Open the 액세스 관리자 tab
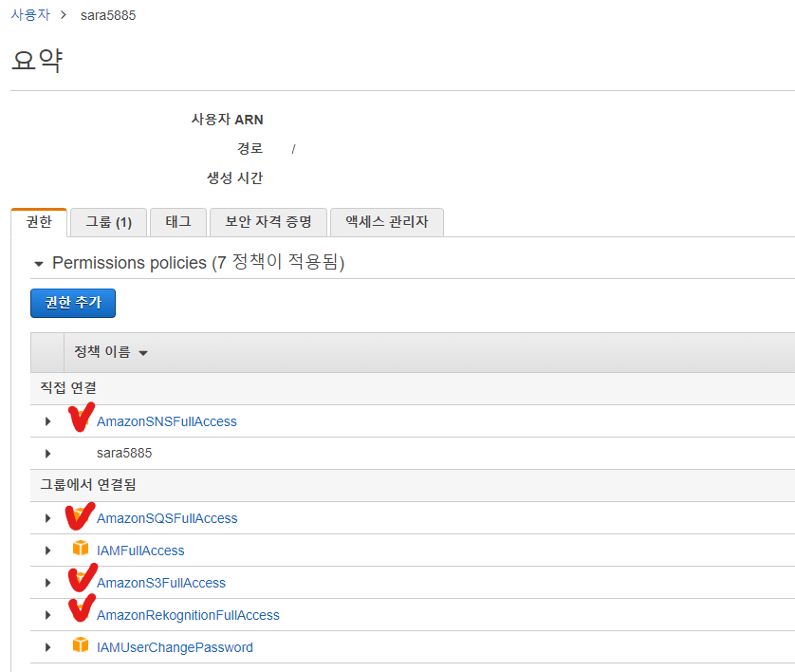The image size is (795, 672). coord(387,222)
